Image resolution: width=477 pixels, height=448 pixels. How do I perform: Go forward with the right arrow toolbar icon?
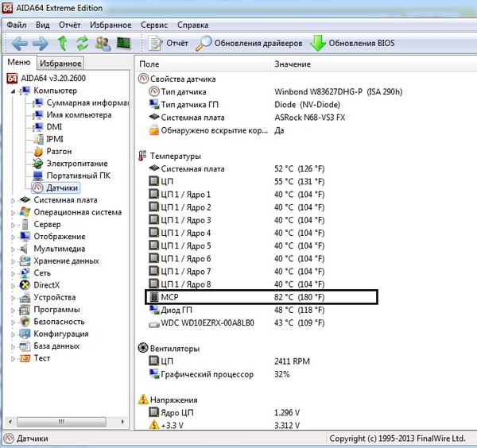pyautogui.click(x=41, y=44)
